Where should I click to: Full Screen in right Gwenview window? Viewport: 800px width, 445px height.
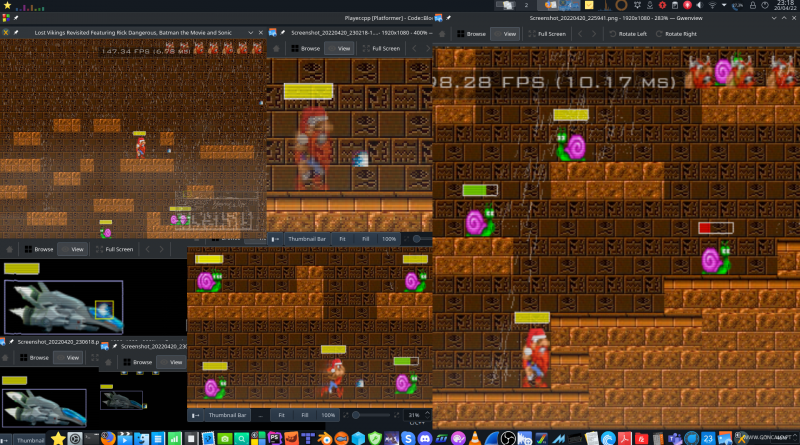click(547, 34)
